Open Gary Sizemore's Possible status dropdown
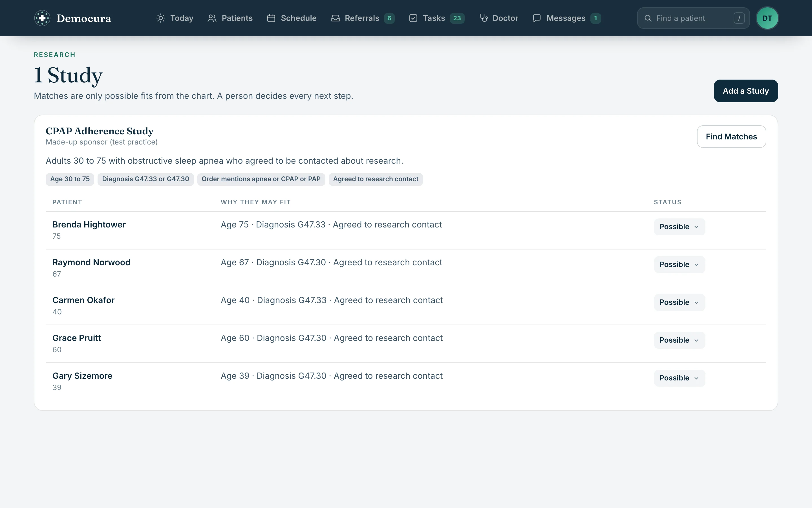The width and height of the screenshot is (812, 508). 679,378
